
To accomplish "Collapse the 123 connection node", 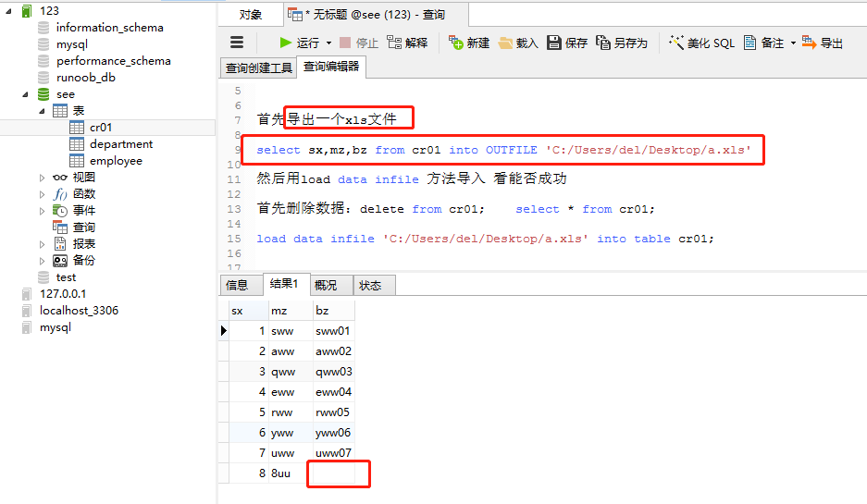I will coord(9,11).
